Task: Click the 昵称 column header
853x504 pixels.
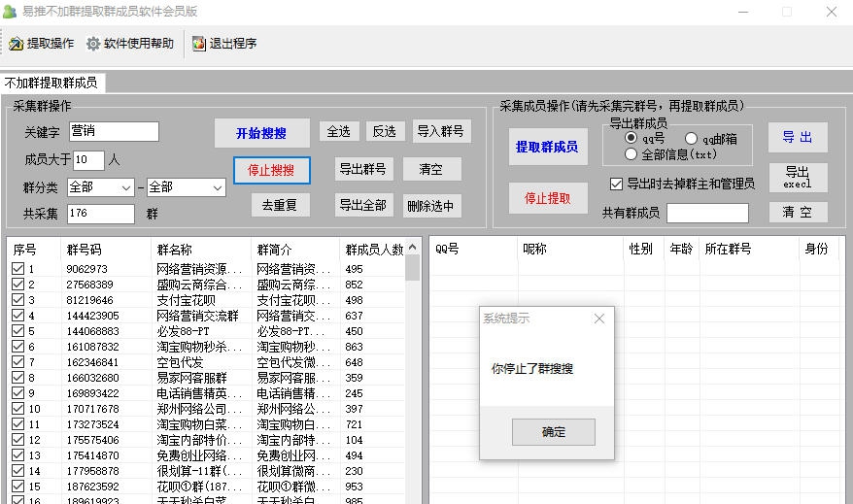Action: click(534, 249)
